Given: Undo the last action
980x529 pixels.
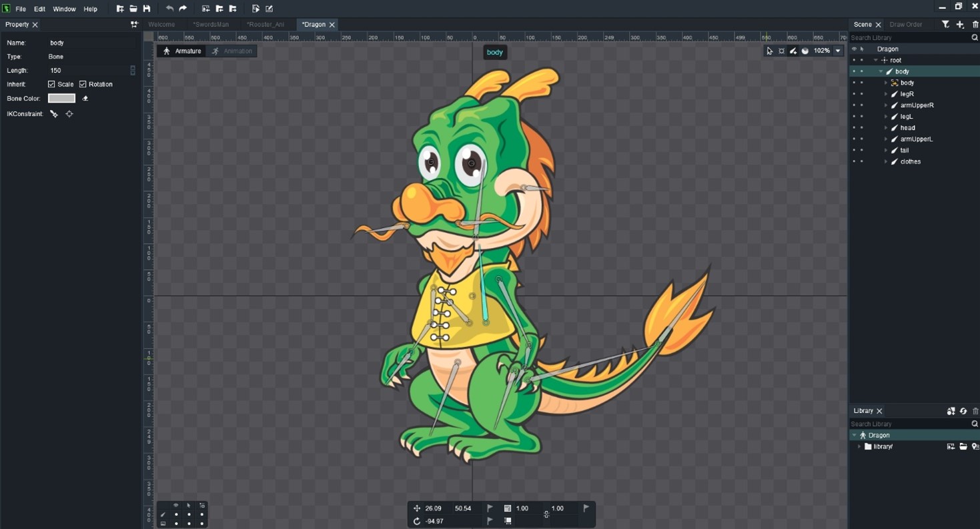Looking at the screenshot, I should click(169, 9).
